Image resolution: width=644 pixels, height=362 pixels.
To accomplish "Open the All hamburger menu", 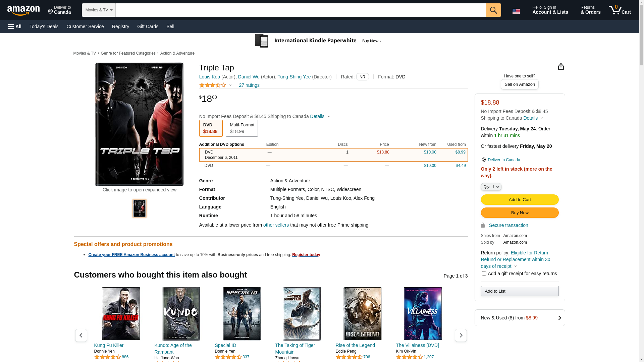I will [x=15, y=26].
